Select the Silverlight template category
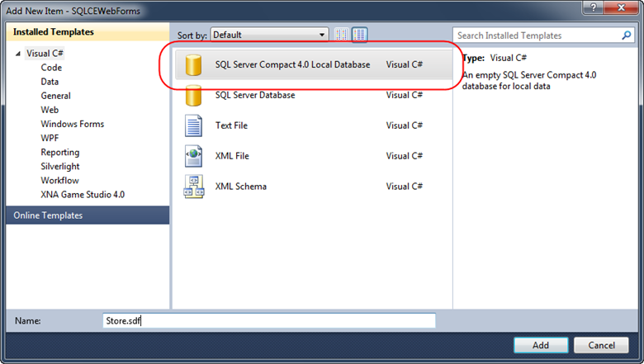The height and width of the screenshot is (364, 644). [x=60, y=166]
